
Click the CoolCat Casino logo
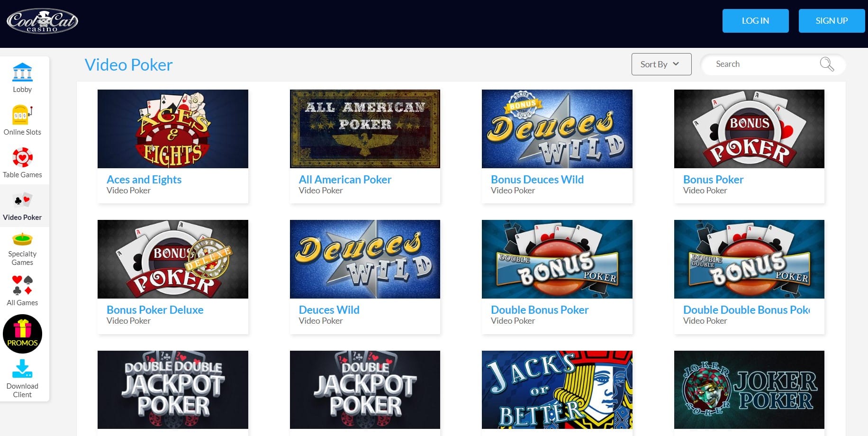(42, 21)
